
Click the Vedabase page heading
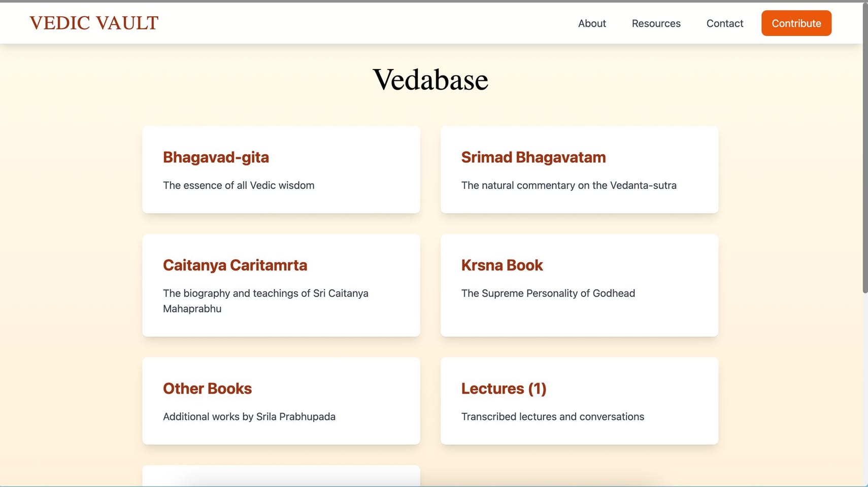point(430,80)
